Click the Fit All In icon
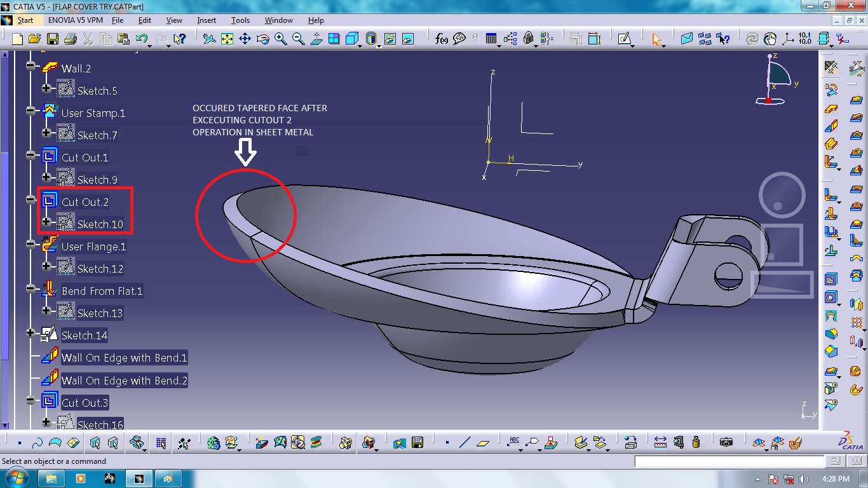This screenshot has height=488, width=868. 227,39
